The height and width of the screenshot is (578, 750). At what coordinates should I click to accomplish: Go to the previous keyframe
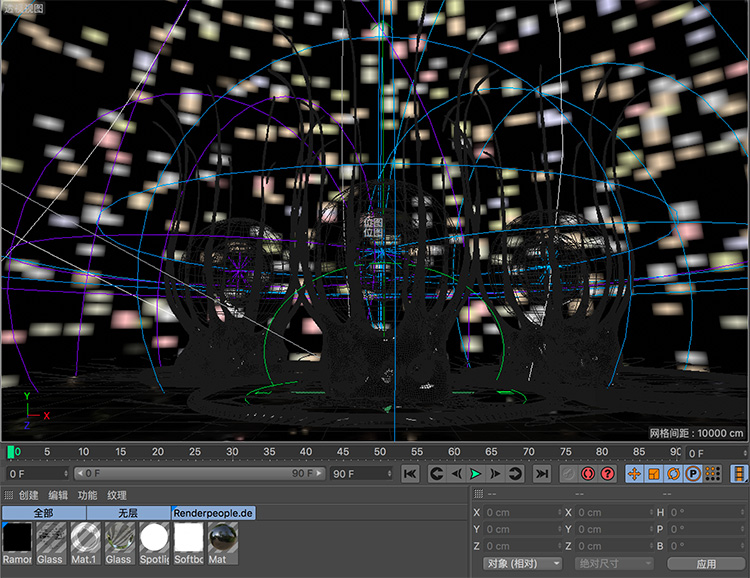[x=436, y=473]
